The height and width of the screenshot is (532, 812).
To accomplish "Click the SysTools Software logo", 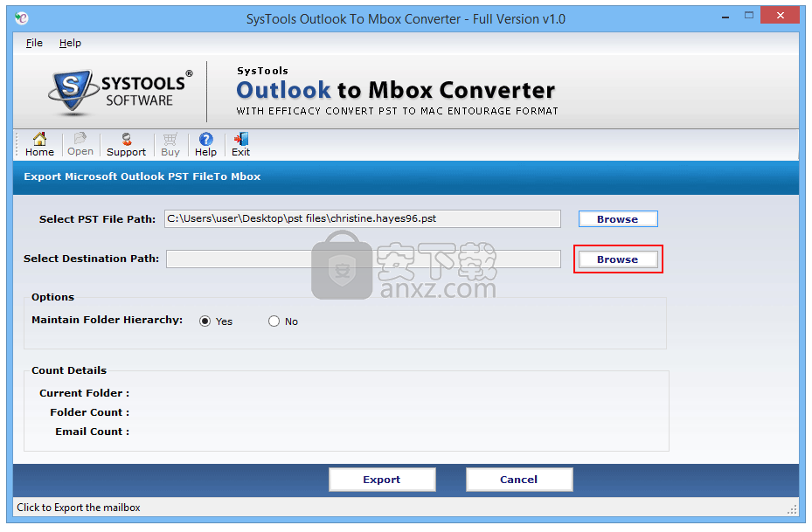I will 121,92.
